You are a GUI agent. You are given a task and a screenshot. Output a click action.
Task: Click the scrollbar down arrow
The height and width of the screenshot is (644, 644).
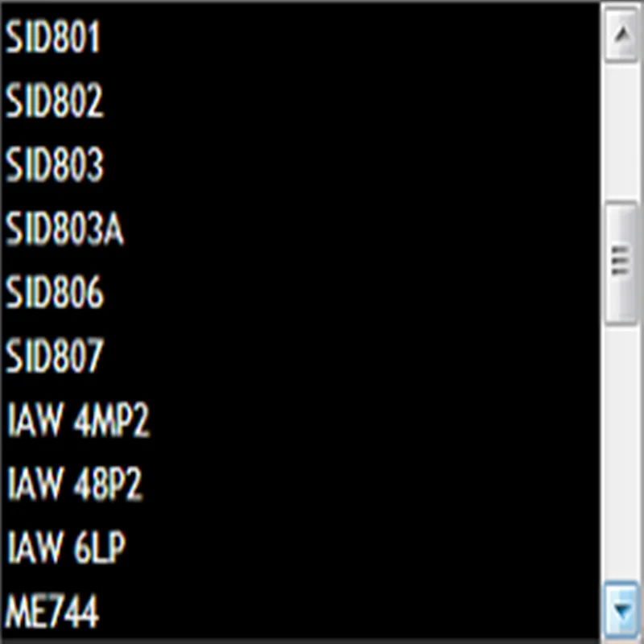click(621, 609)
